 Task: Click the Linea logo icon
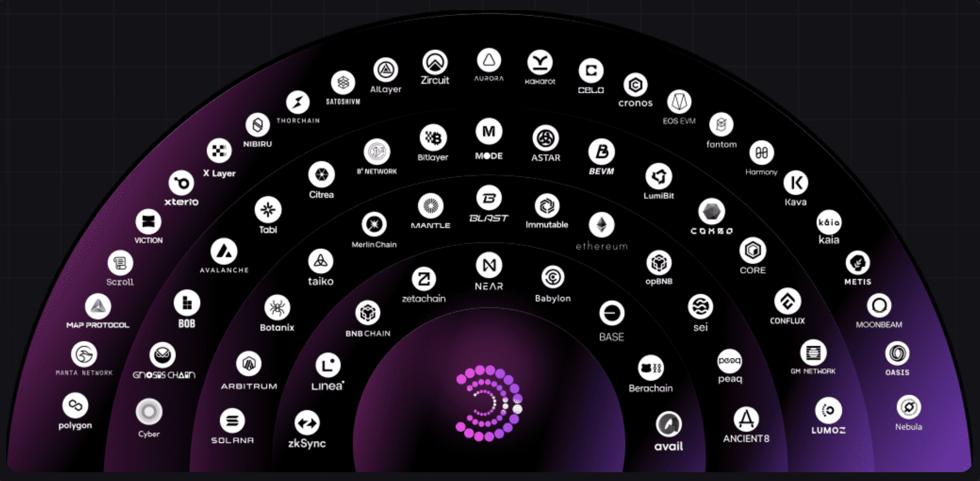click(x=328, y=365)
